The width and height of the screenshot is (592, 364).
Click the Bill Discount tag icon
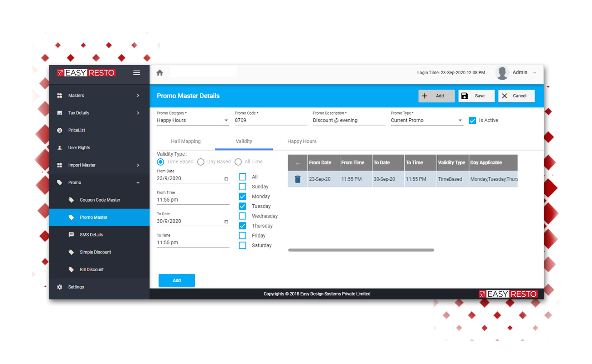pos(71,269)
